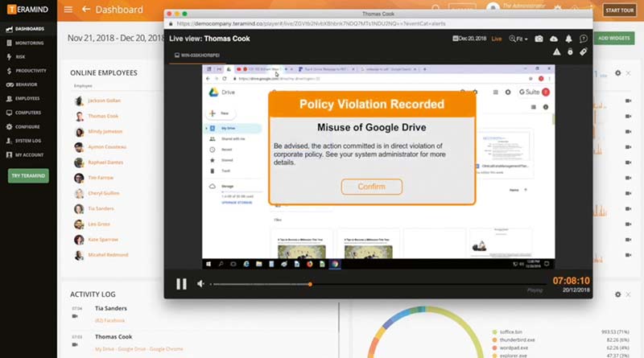Click the video camera icon on Micahel Redmond's row
644x358 pixels.
pos(629,255)
